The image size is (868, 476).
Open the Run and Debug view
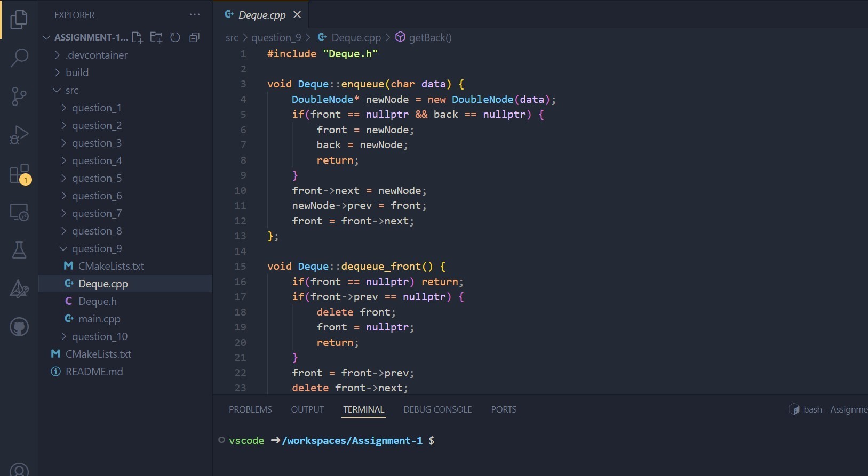tap(19, 135)
